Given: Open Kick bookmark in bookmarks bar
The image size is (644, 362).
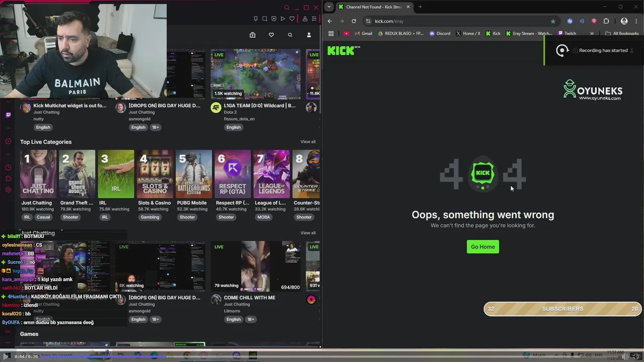Looking at the screenshot, I should 493,34.
